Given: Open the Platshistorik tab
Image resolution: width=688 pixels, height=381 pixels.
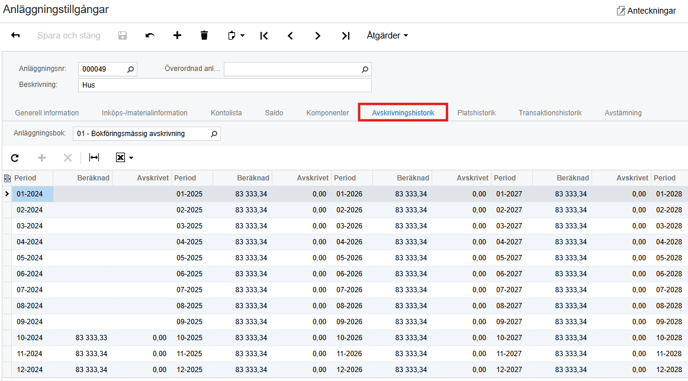Looking at the screenshot, I should [x=476, y=113].
